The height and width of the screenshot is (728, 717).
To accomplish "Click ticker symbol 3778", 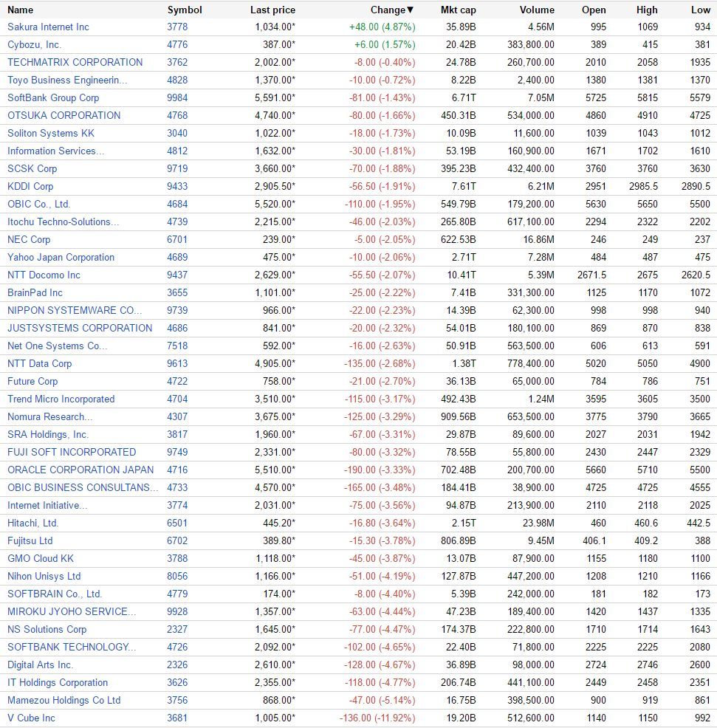I will [177, 27].
